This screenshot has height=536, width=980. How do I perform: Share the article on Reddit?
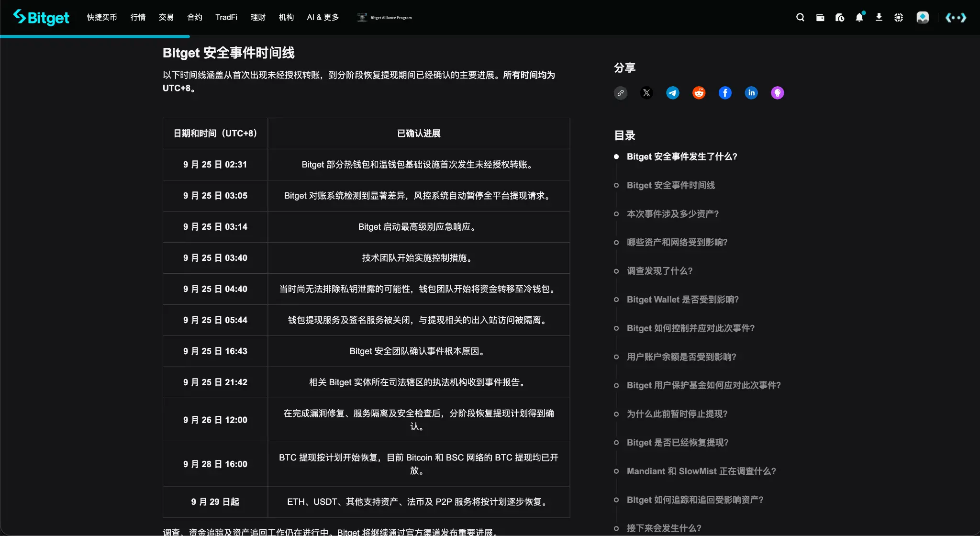699,93
